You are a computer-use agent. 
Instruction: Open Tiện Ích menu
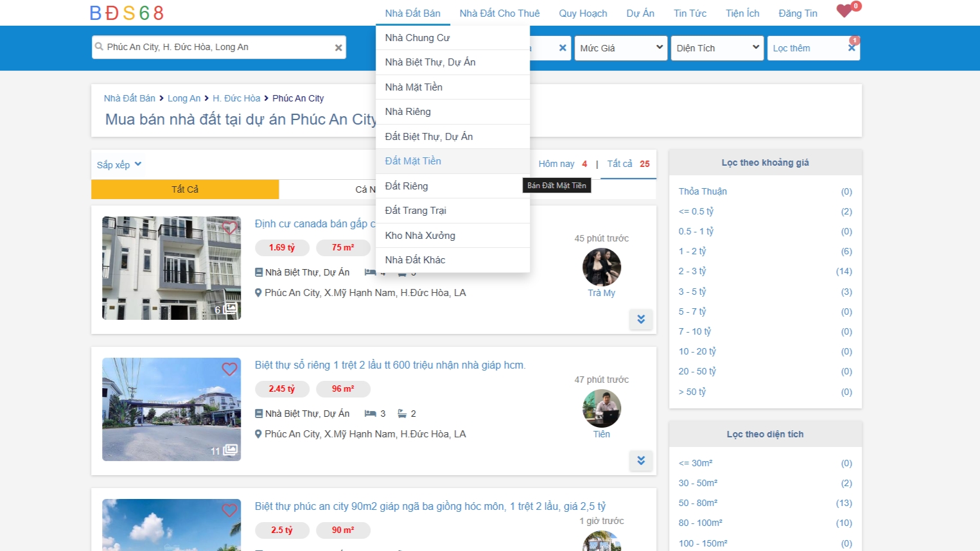[x=742, y=13]
